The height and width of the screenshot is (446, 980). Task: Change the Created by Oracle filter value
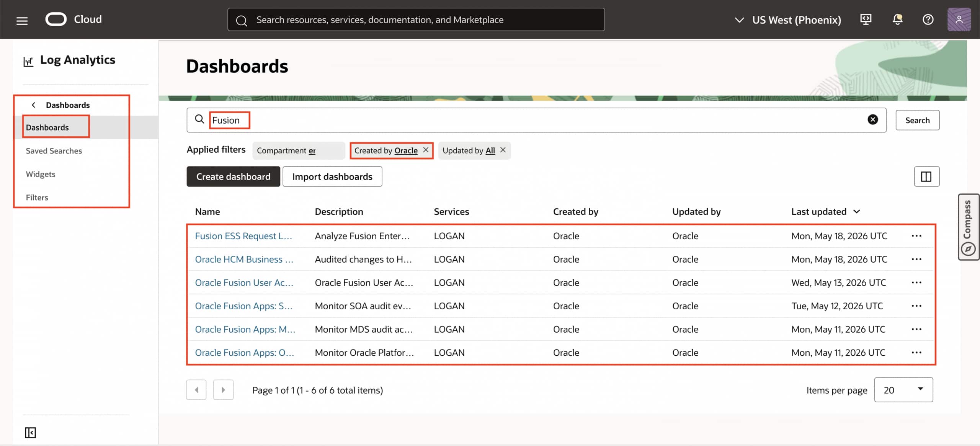pos(406,151)
